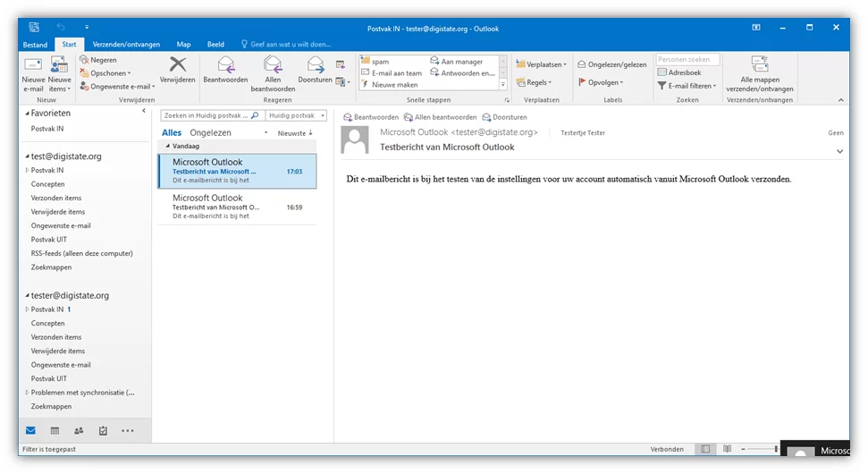Viewport: 868px width, 474px height.
Task: Open the Bestand tab
Action: click(x=35, y=45)
